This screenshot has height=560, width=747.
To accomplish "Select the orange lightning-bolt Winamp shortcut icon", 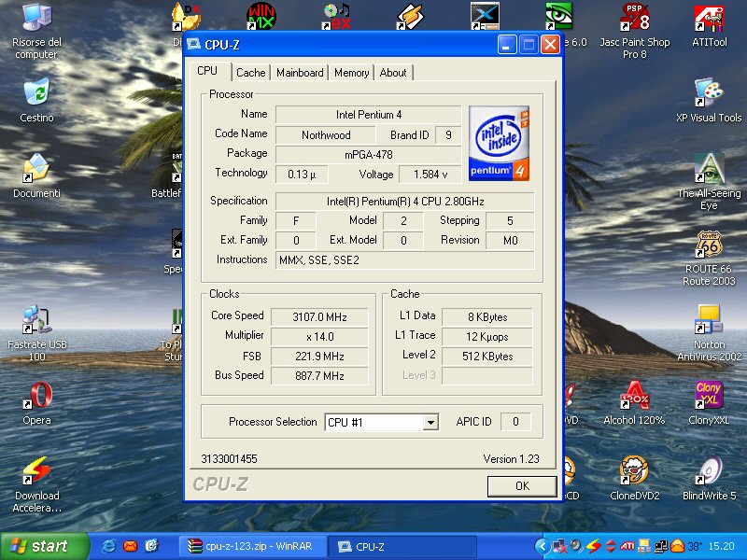I will click(411, 16).
